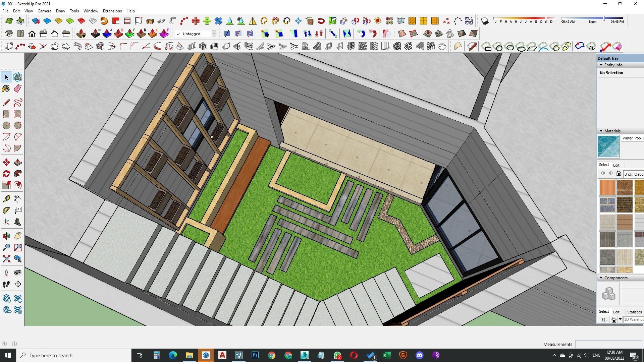Viewport: 644px width, 362px height.
Task: Open Photoshop from the taskbar
Action: [x=255, y=355]
